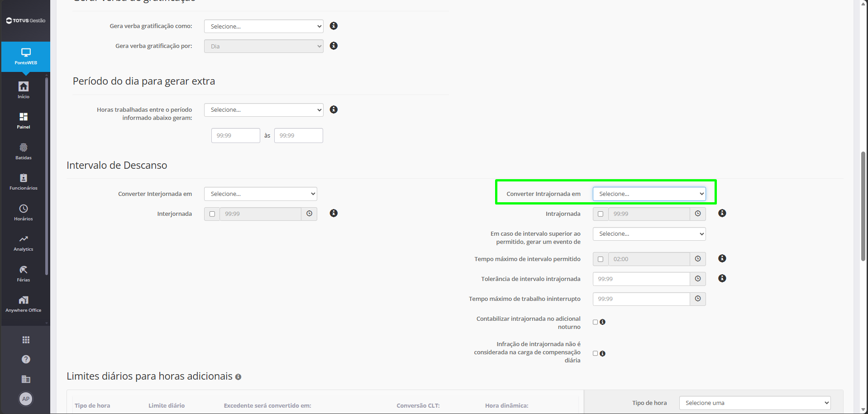The width and height of the screenshot is (868, 414).
Task: Open time picker clock for Interjornada
Action: click(x=310, y=214)
